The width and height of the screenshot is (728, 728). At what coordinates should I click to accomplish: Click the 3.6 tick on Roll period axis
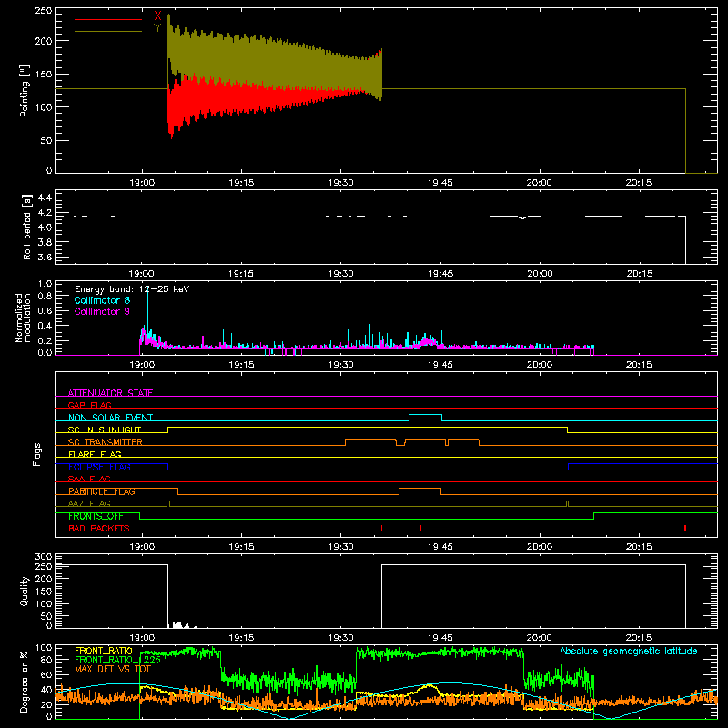(44, 257)
